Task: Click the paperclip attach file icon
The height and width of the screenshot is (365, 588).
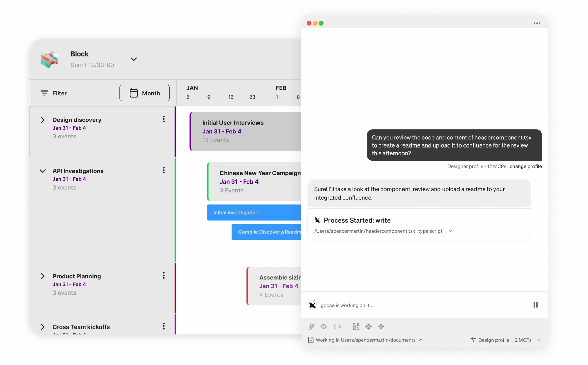Action: tap(311, 326)
